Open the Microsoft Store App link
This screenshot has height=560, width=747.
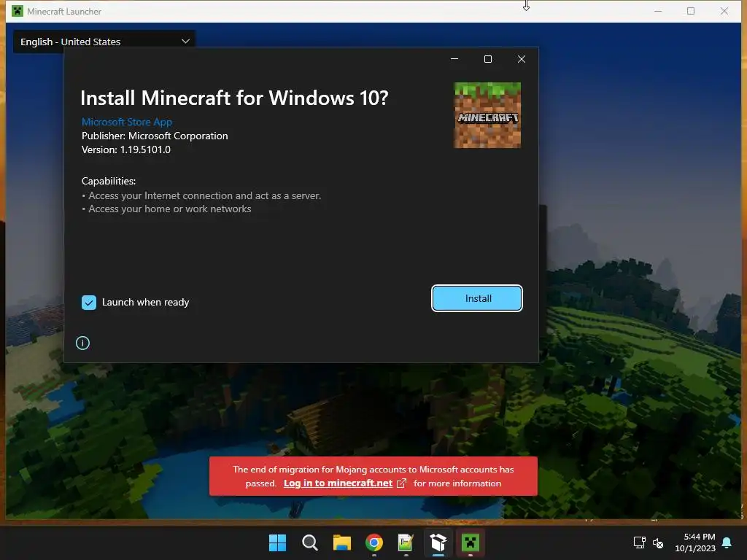(x=127, y=122)
